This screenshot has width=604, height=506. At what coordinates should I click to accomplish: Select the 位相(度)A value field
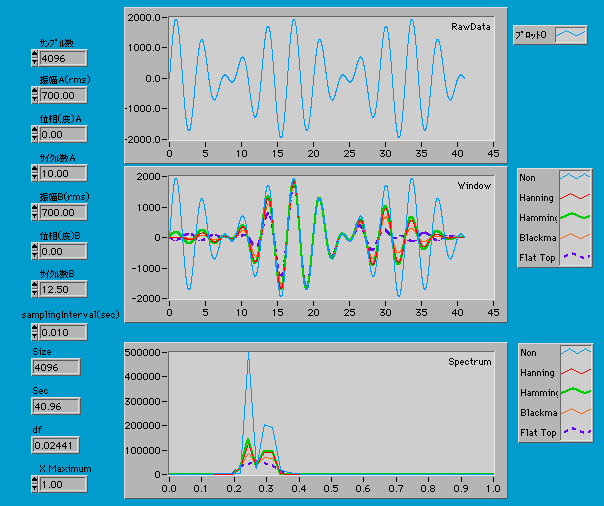(64, 134)
